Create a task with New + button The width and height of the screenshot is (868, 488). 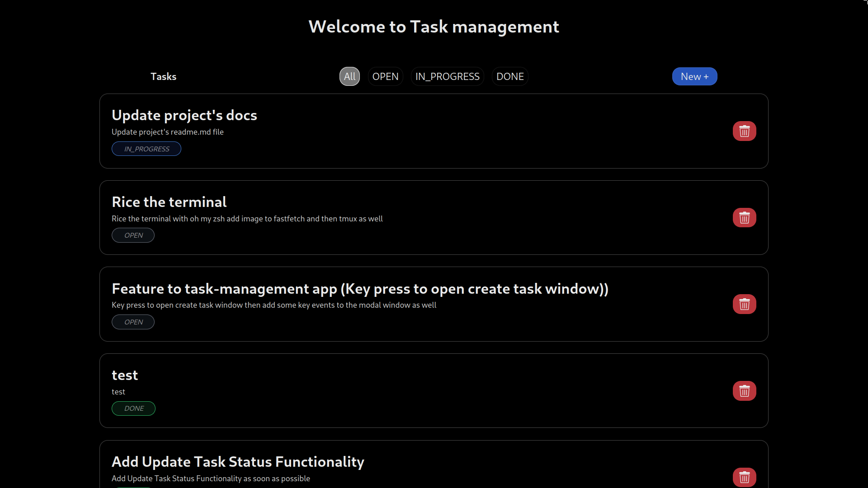point(694,76)
